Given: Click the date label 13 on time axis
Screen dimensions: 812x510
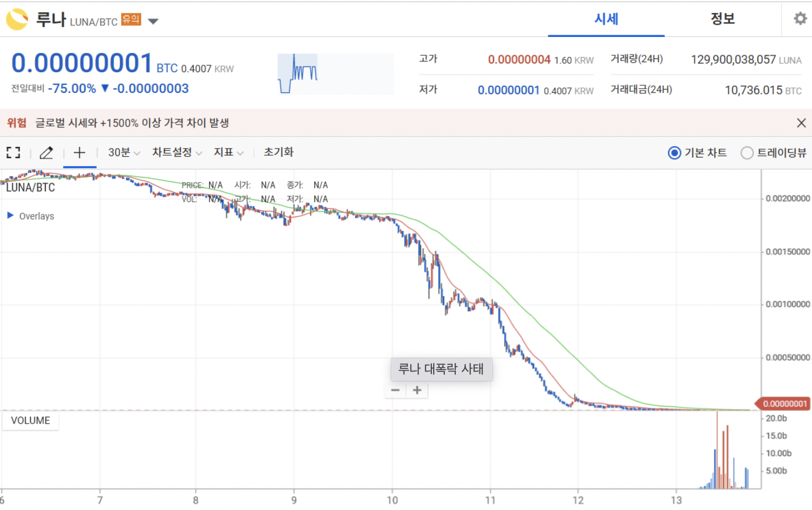Looking at the screenshot, I should (x=676, y=501).
